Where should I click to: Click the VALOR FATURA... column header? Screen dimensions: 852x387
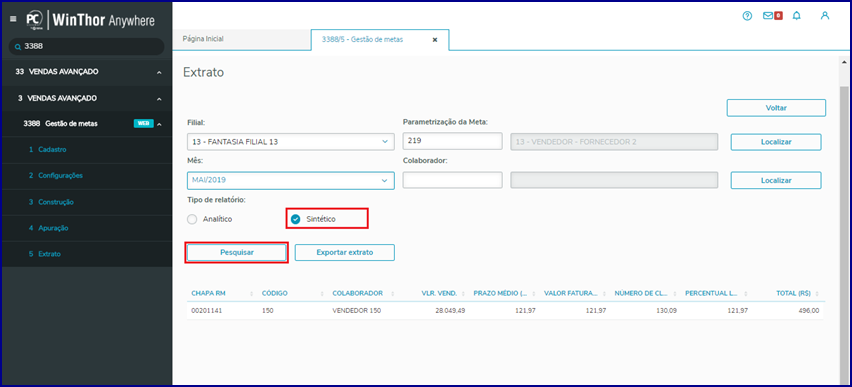point(571,294)
